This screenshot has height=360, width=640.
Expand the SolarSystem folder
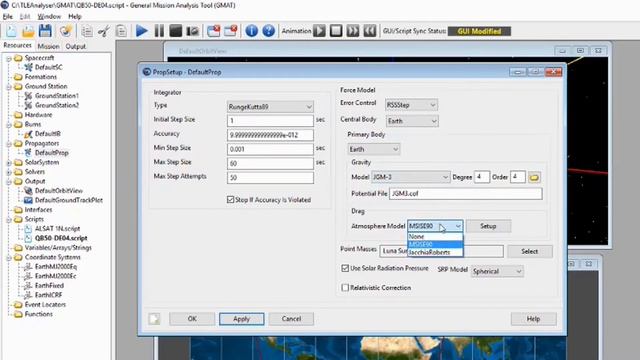[9, 162]
